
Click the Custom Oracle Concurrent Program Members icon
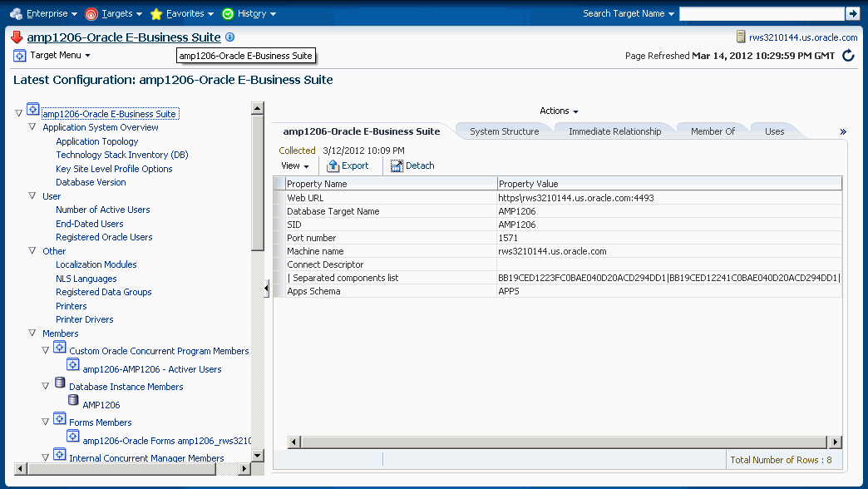(x=59, y=347)
